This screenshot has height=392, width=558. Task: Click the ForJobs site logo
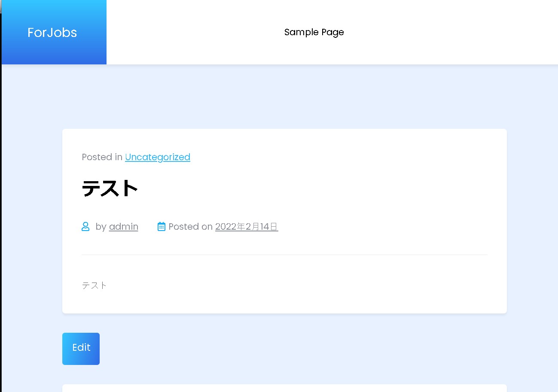click(52, 32)
